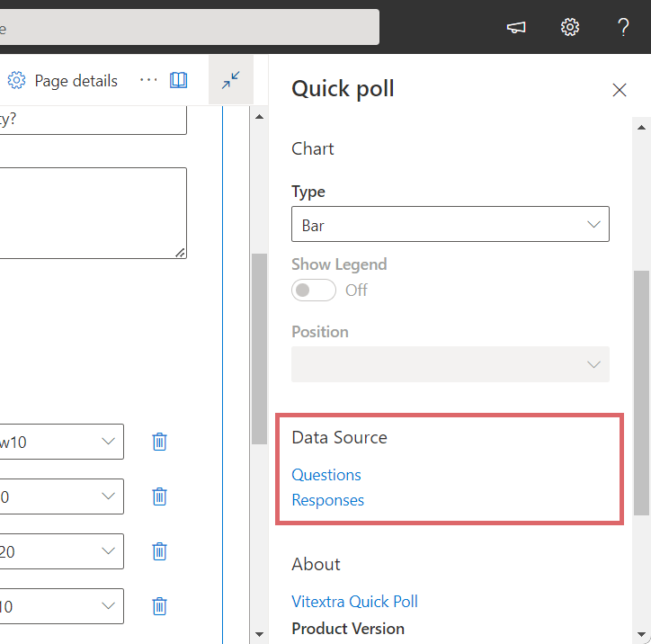Viewport: 651px width, 644px height.
Task: Click the page scrollbar down arrow
Action: point(260,634)
